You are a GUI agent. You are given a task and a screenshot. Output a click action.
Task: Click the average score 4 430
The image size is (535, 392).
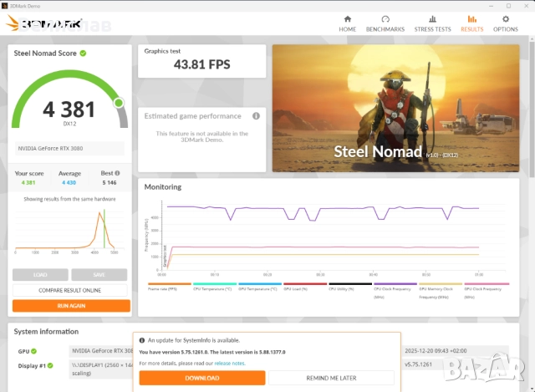pos(69,182)
